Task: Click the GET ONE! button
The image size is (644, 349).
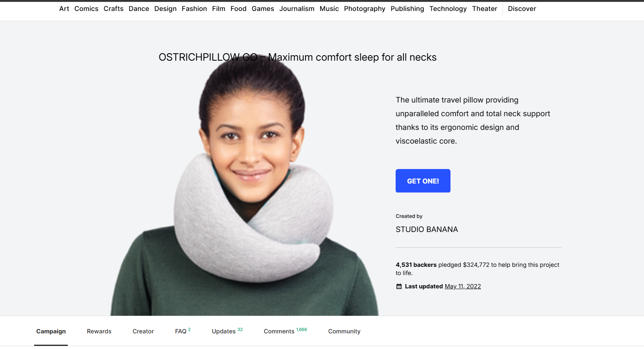Action: (x=423, y=181)
